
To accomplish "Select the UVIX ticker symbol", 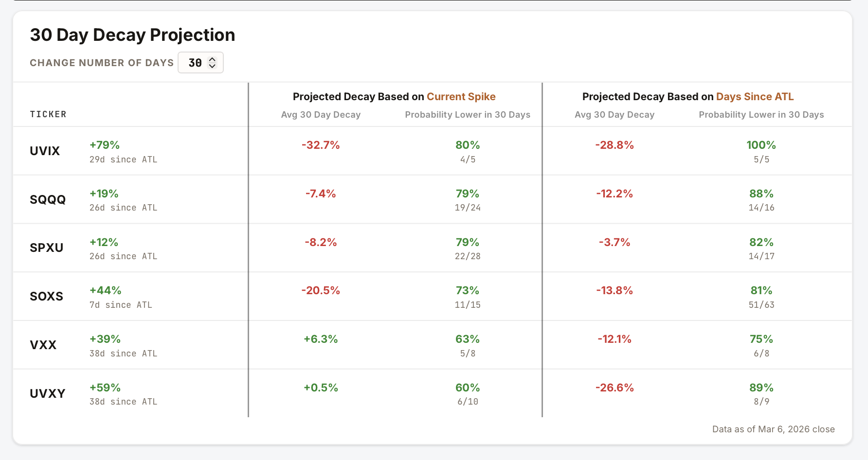I will (45, 151).
